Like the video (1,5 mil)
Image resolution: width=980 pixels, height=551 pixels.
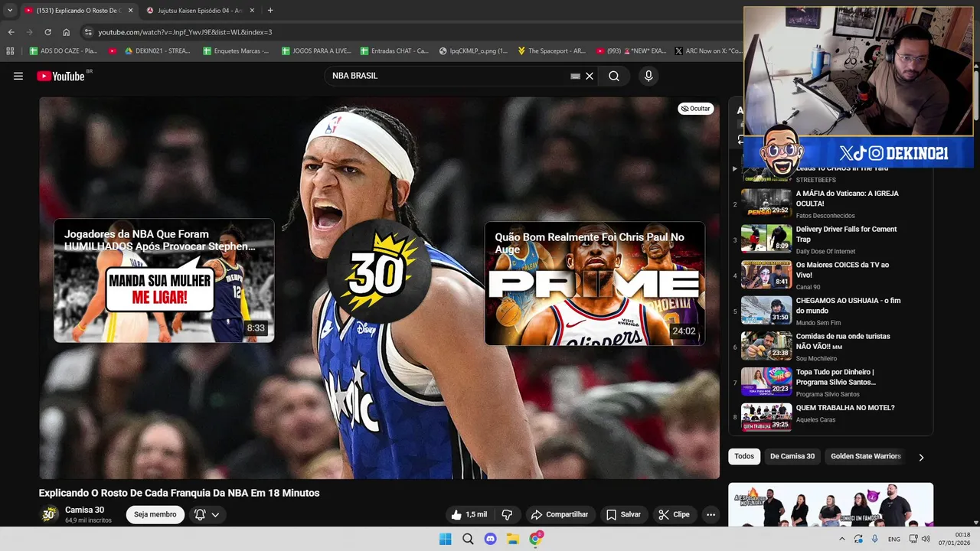tap(469, 514)
